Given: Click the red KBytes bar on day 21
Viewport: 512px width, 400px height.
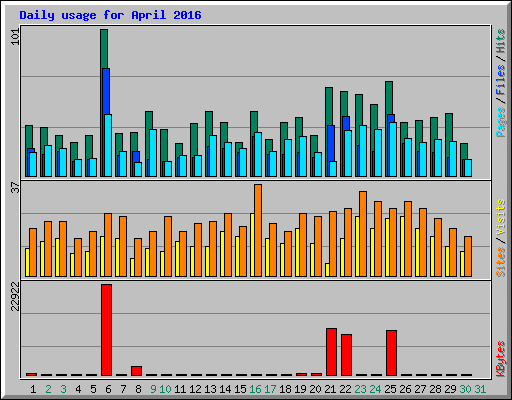Looking at the screenshot, I should coord(331,352).
